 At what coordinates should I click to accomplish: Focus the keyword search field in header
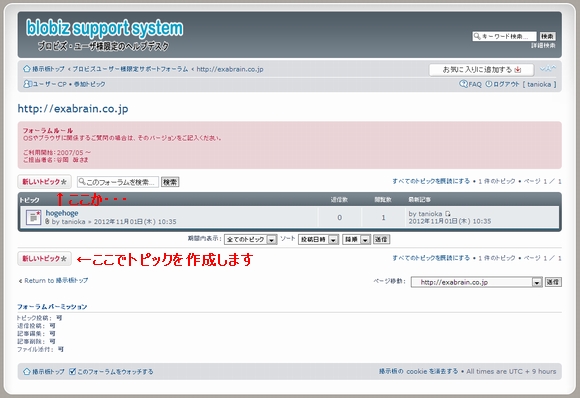[504, 36]
